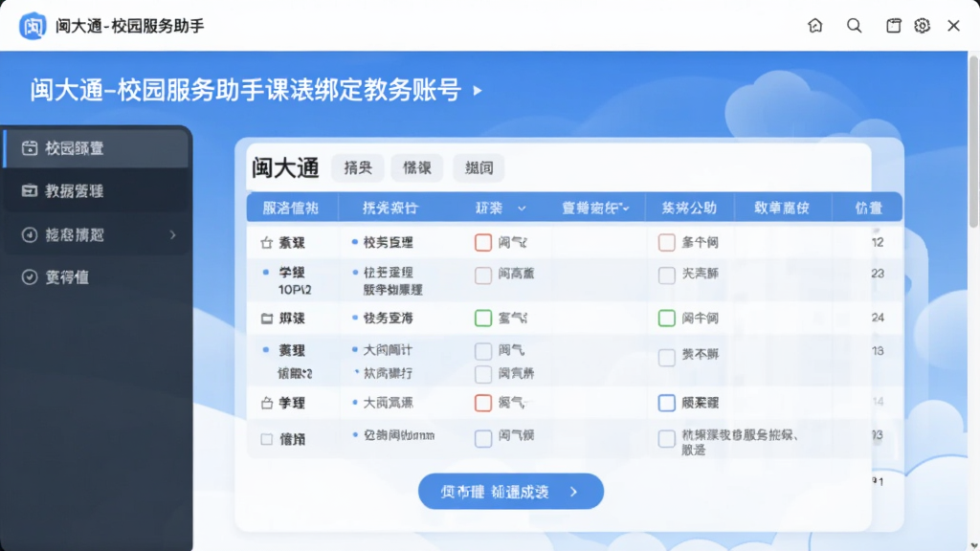Tick the fifth-column checkbox in row 23
980x551 pixels.
(667, 275)
